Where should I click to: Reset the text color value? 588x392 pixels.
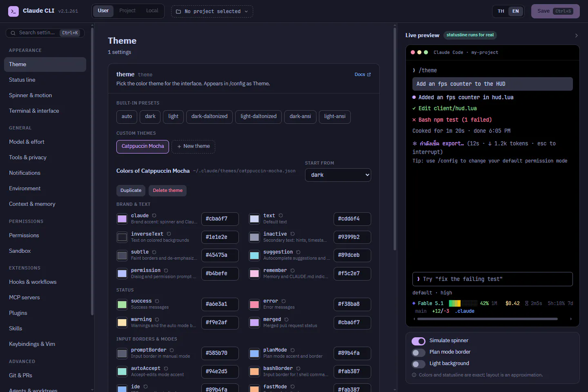tap(281, 216)
